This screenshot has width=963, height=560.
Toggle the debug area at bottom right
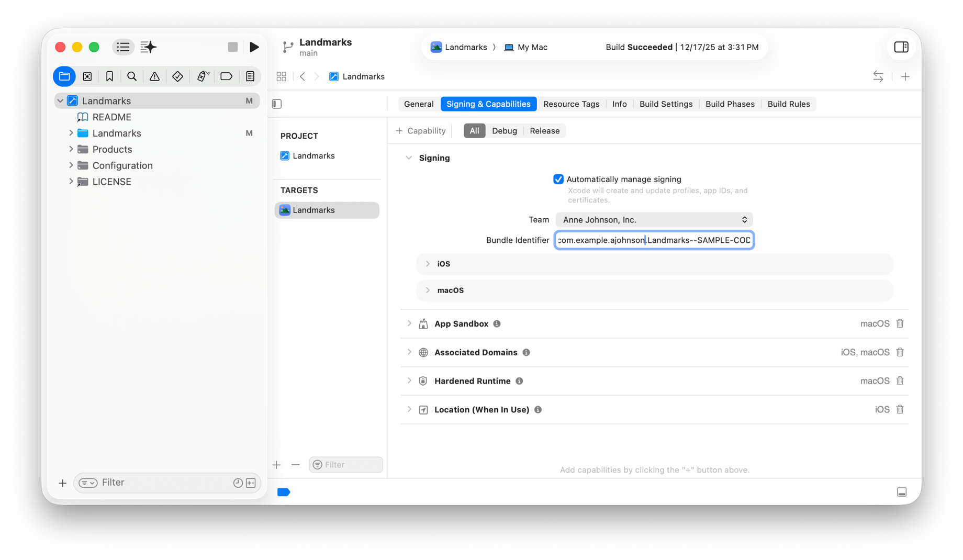pos(902,492)
